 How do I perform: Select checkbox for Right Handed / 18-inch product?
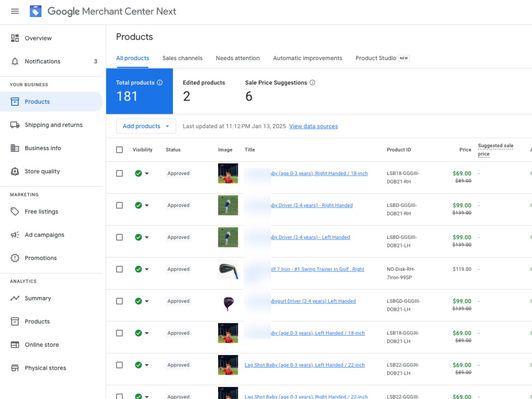(119, 173)
